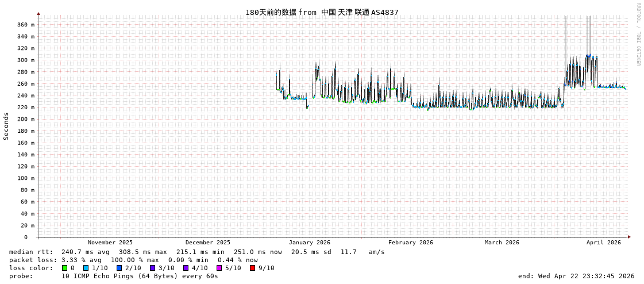Click the median rtt statistics line
This screenshot has height=284, width=644.
click(196, 252)
